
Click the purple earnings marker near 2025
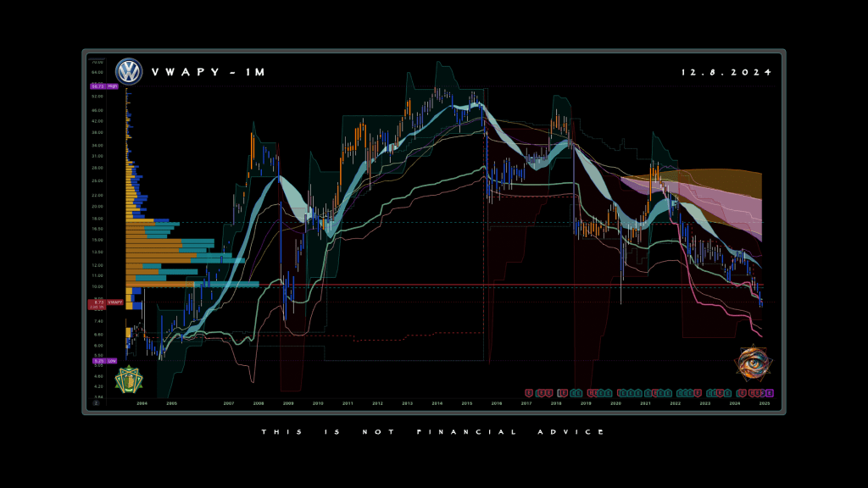(x=769, y=393)
